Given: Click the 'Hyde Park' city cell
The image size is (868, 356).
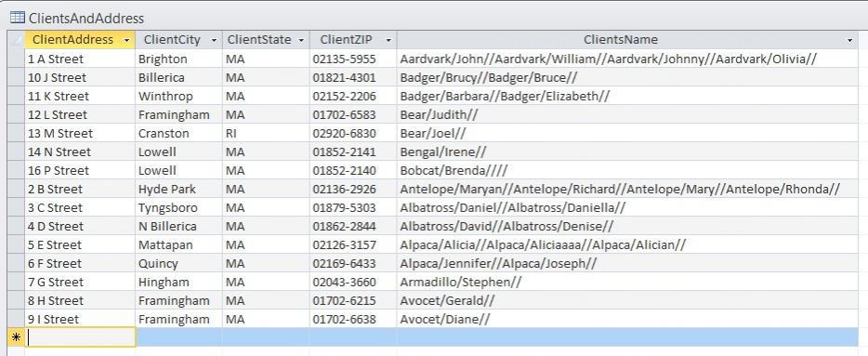Looking at the screenshot, I should click(x=178, y=190).
